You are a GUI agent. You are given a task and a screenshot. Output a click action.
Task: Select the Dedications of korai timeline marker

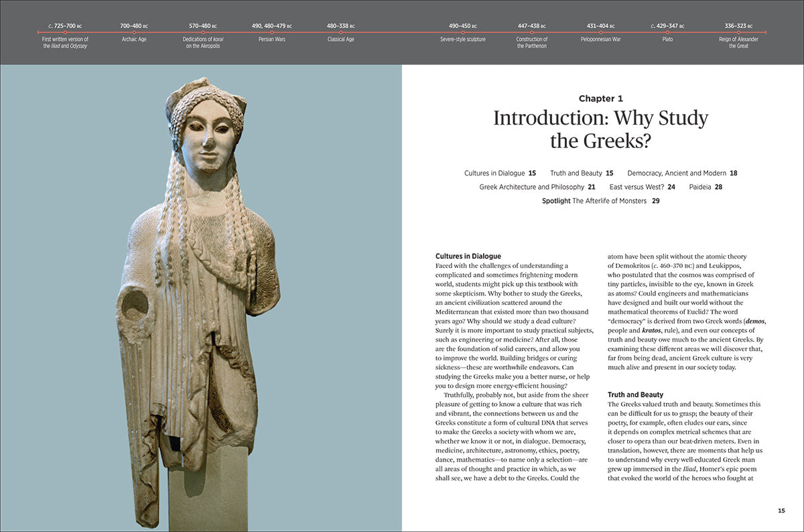203,32
